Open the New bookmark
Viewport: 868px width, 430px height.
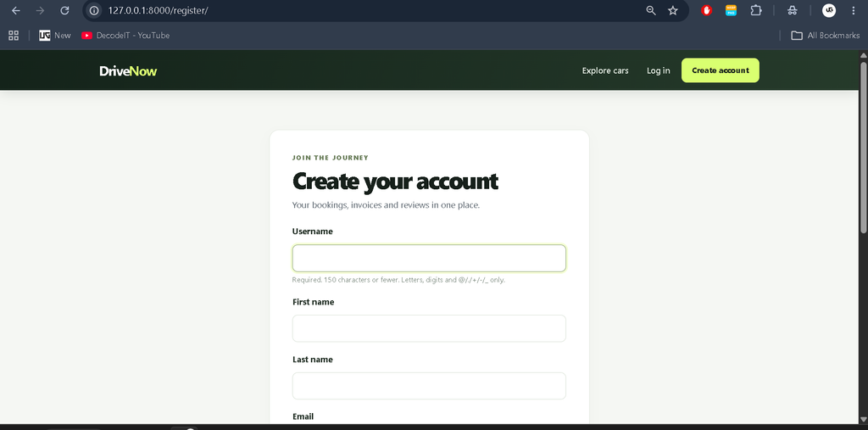[55, 36]
